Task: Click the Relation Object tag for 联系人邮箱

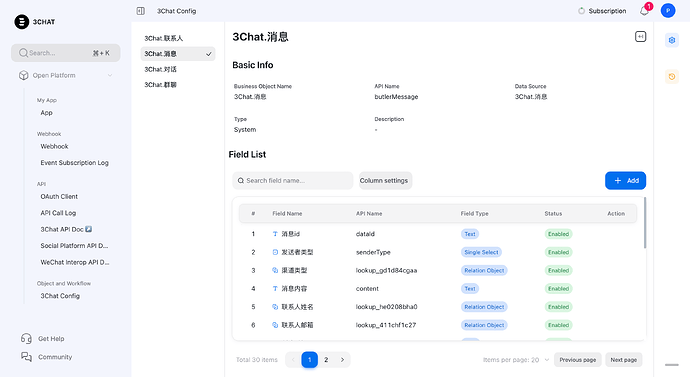Action: click(484, 325)
